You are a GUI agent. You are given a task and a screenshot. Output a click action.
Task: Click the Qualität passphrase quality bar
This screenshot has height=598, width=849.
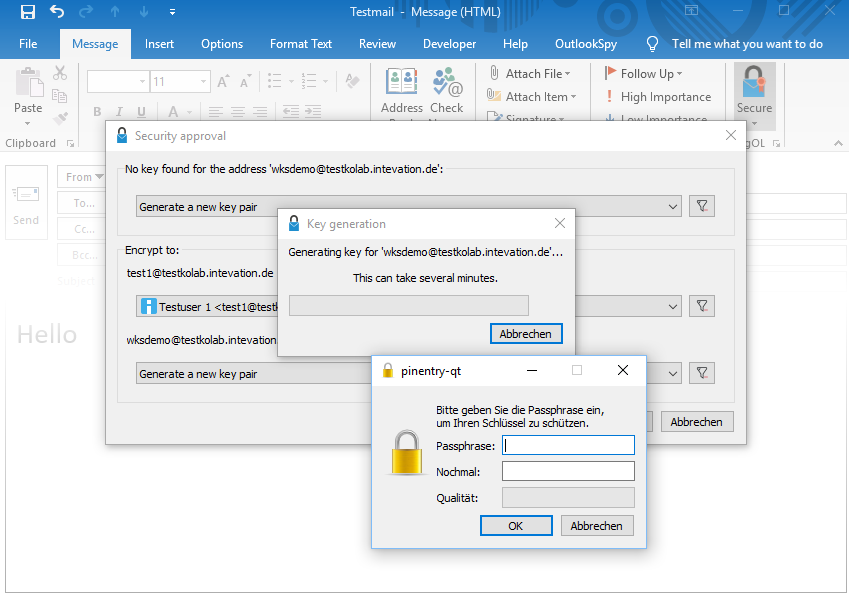[568, 497]
